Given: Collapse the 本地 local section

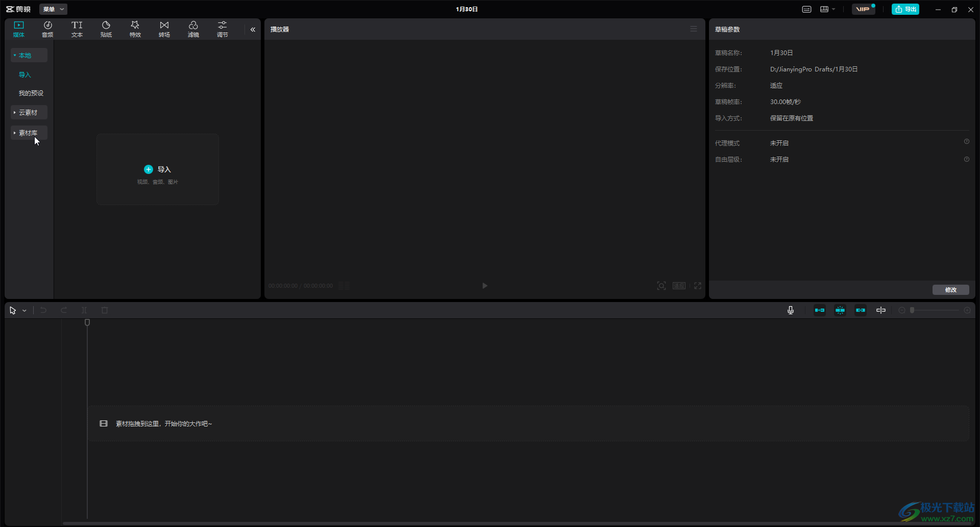Looking at the screenshot, I should [x=29, y=55].
